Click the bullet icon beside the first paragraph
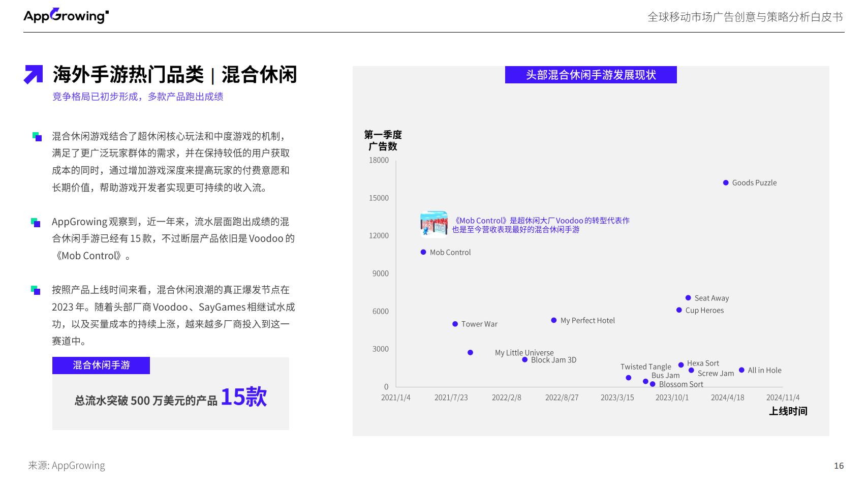 pos(37,137)
